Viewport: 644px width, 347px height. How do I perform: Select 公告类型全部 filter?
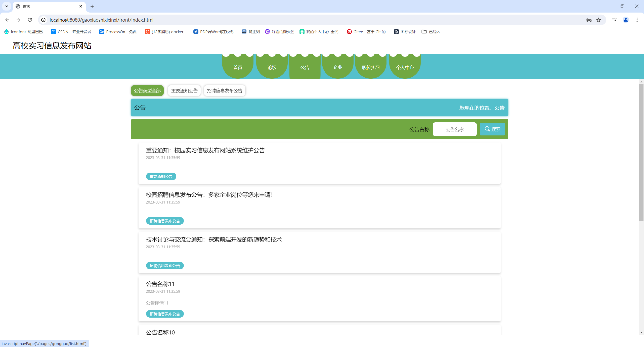tap(147, 90)
